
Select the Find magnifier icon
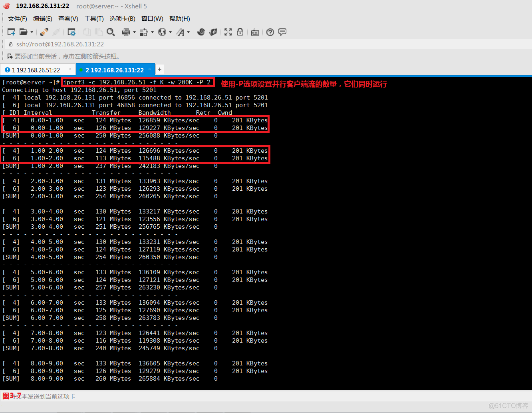(x=111, y=32)
